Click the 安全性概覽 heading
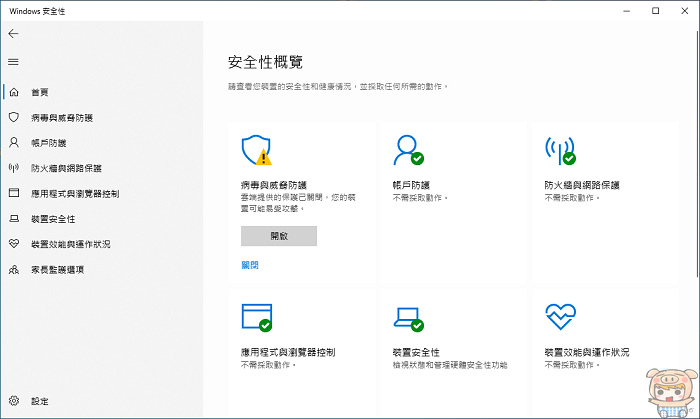This screenshot has width=700, height=419. [265, 62]
